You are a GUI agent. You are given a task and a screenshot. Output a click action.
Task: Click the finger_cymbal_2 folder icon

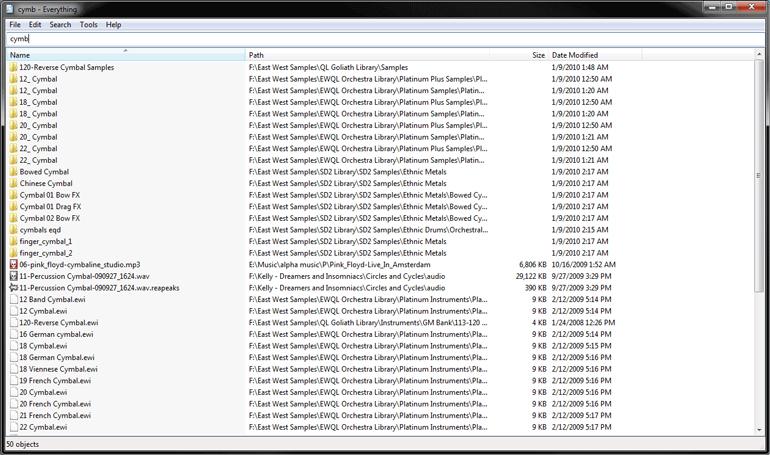[x=14, y=253]
